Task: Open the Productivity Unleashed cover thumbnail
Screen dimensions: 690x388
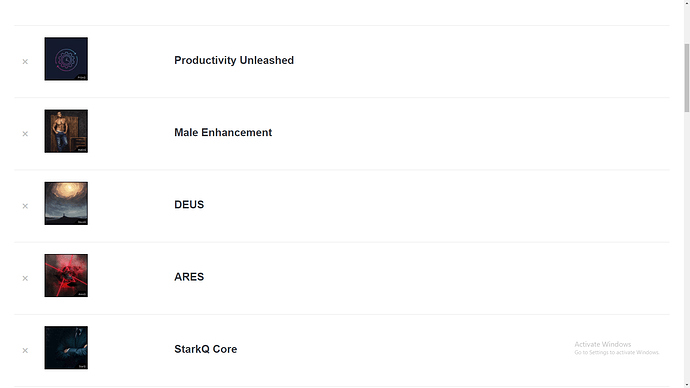Action: click(66, 59)
